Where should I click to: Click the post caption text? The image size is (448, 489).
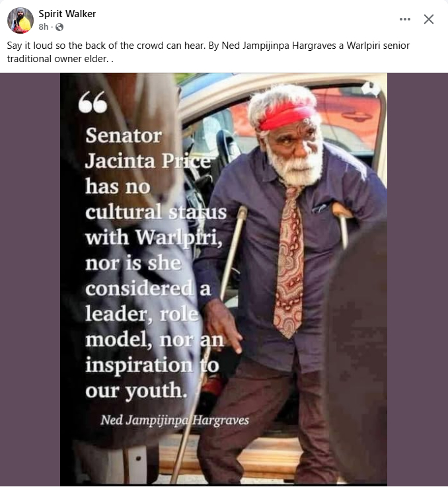[x=208, y=52]
